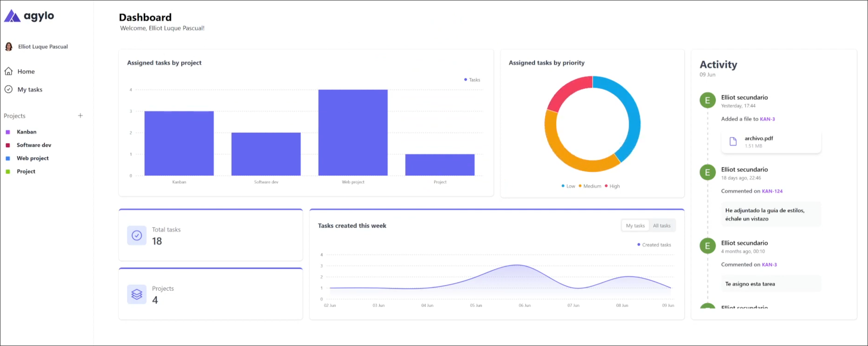This screenshot has width=868, height=346.
Task: Click Elliot secundario's green avatar in Activity
Action: click(x=708, y=100)
